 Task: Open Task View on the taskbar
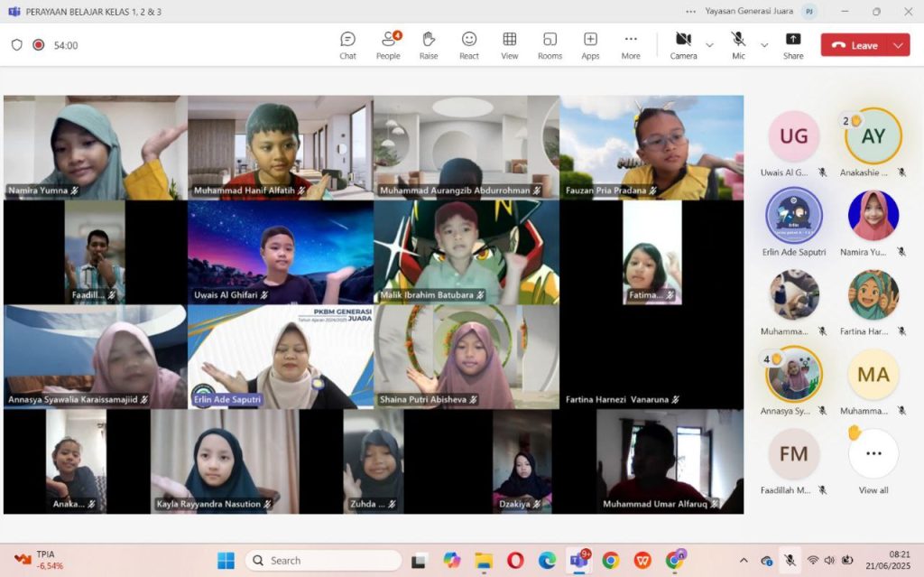(x=419, y=560)
